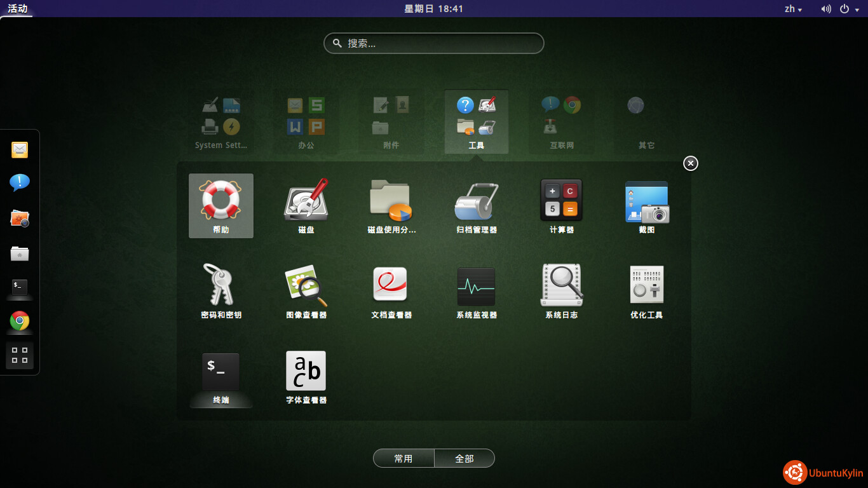Open the Internet (互联网) app folder
Image resolution: width=868 pixels, height=488 pixels.
point(561,121)
